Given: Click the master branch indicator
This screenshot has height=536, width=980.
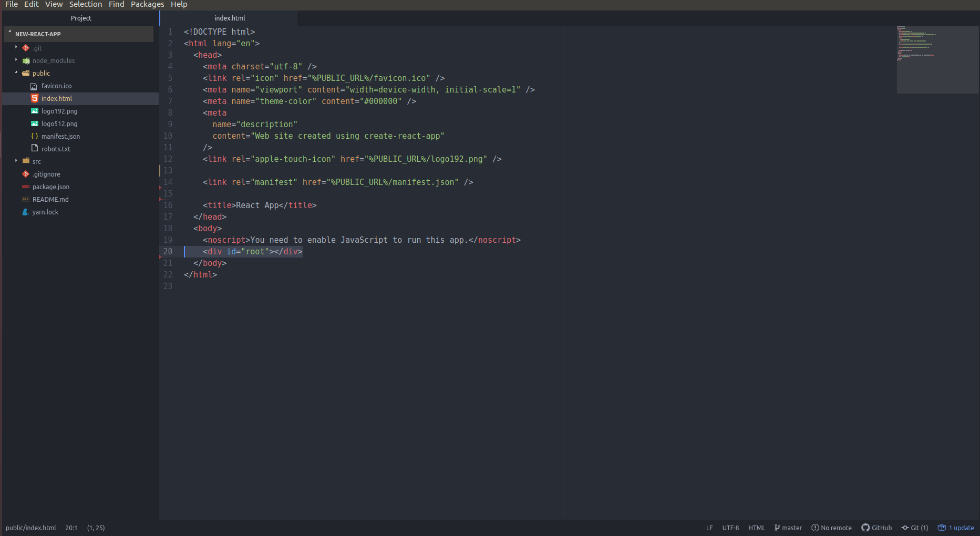Looking at the screenshot, I should [788, 528].
